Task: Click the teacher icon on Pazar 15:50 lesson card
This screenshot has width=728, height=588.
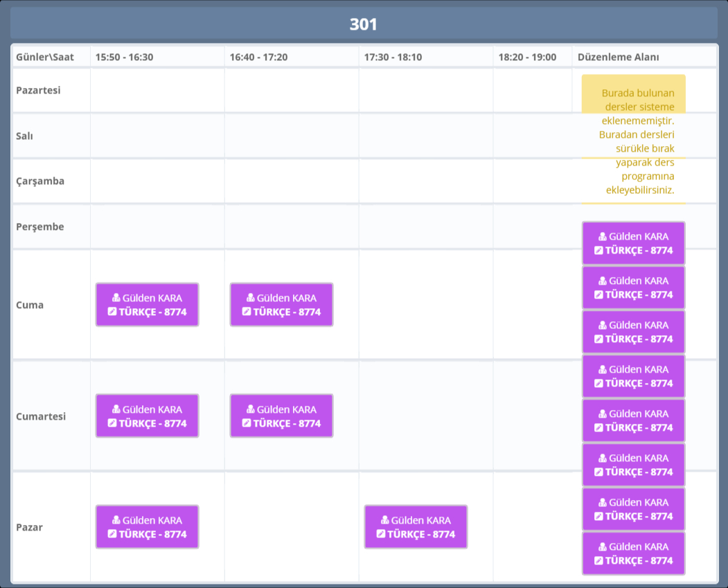Action: 116,520
